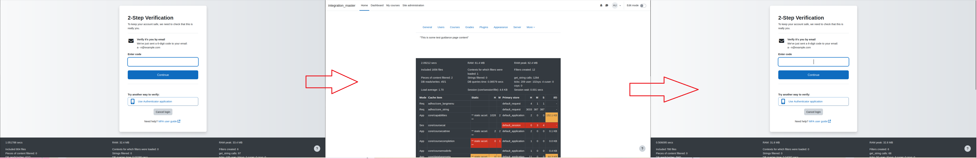This screenshot has height=159, width=980.
Task: Click the 2.09212 secs timing value
Action: (429, 63)
